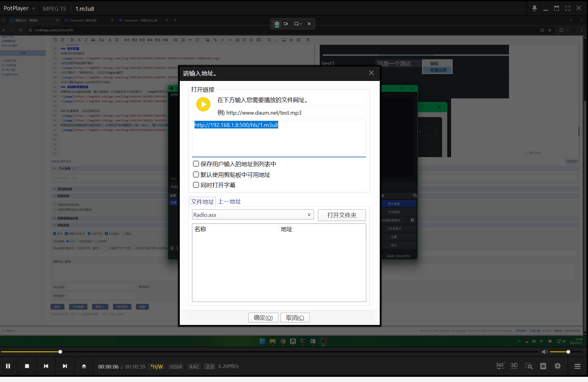Jump to the previous item in PotPlayer

[46, 366]
